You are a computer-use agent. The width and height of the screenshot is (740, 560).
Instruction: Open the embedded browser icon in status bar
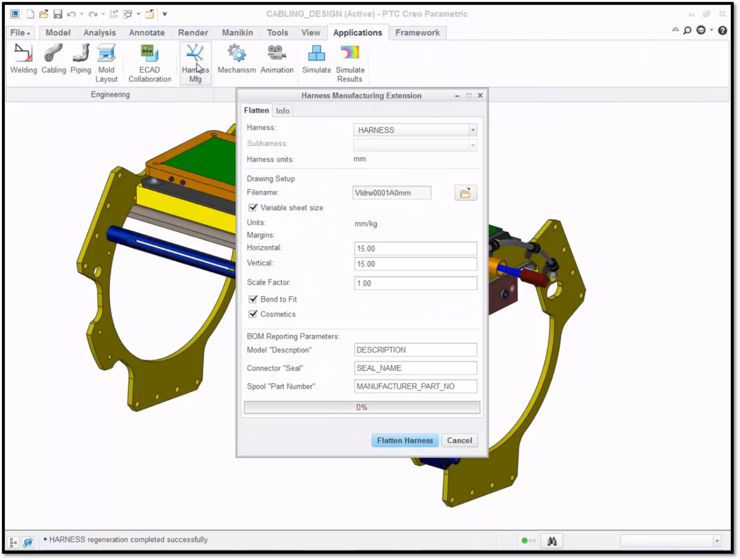pyautogui.click(x=28, y=542)
